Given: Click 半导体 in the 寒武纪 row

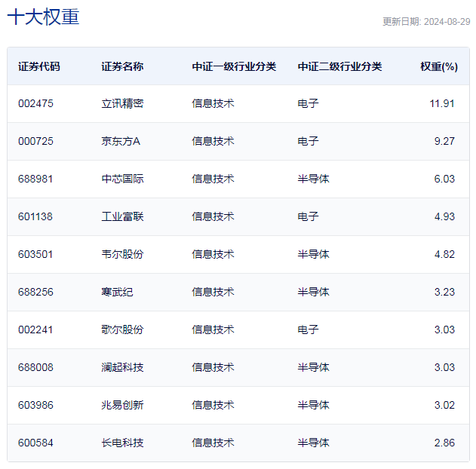Looking at the screenshot, I should (313, 292).
